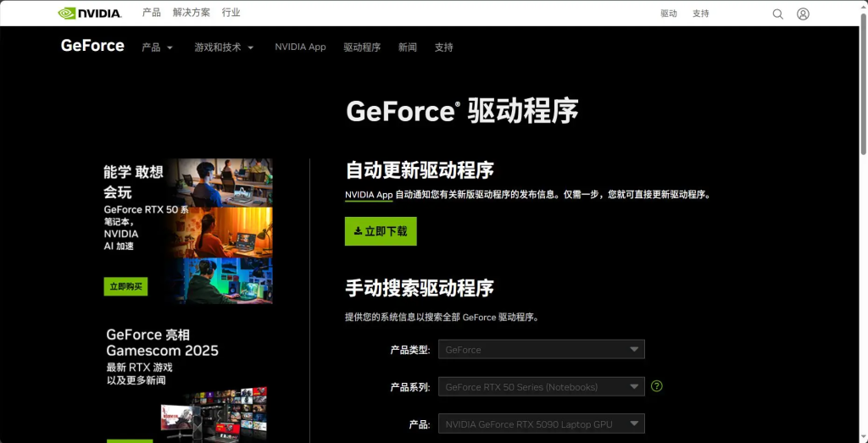Click '能学 敢想 会玩' ad headline

133,182
